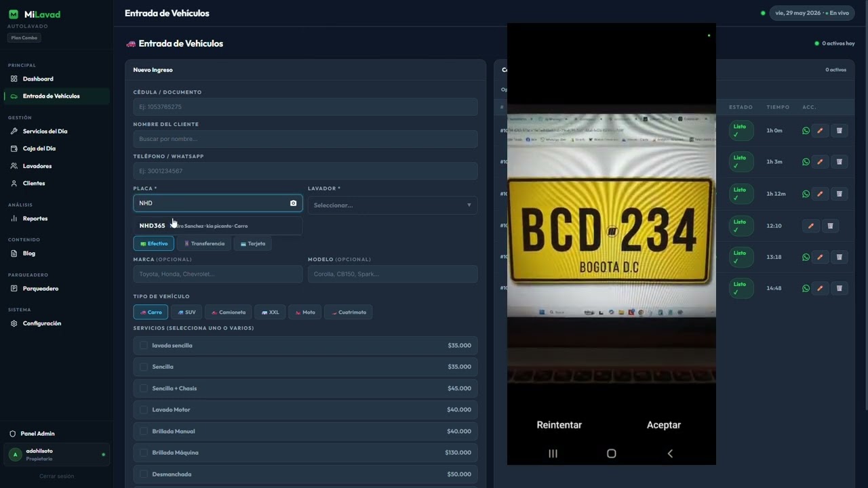Open WhatsApp for the 1h 12m row

806,194
